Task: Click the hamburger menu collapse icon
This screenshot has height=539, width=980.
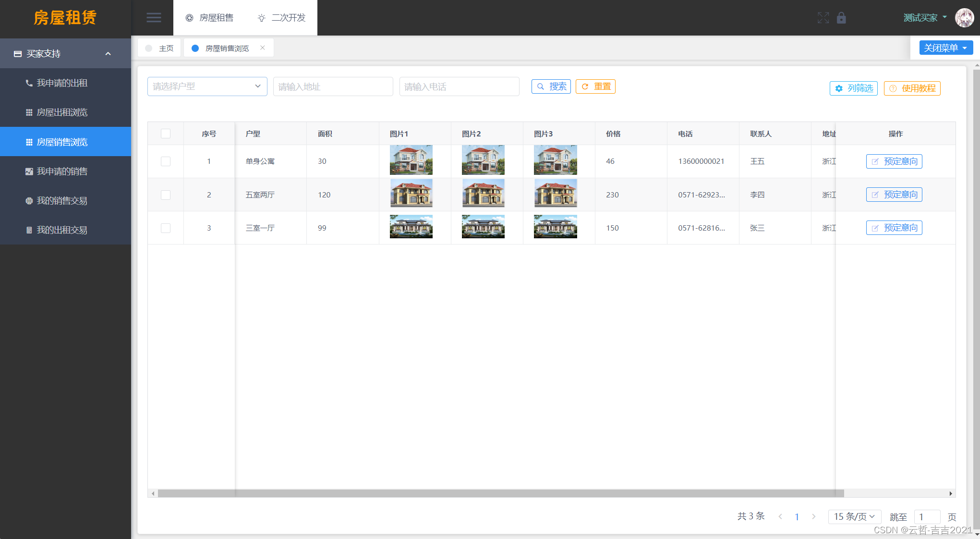Action: [154, 18]
